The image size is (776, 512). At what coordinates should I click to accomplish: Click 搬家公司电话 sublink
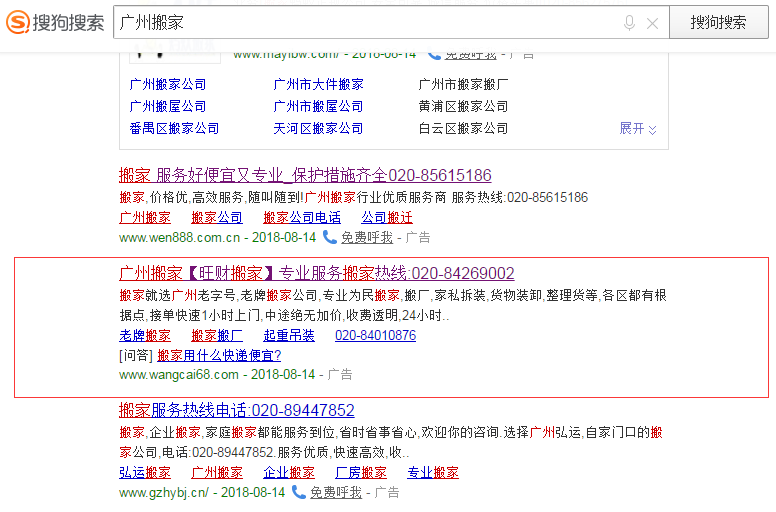(x=302, y=217)
